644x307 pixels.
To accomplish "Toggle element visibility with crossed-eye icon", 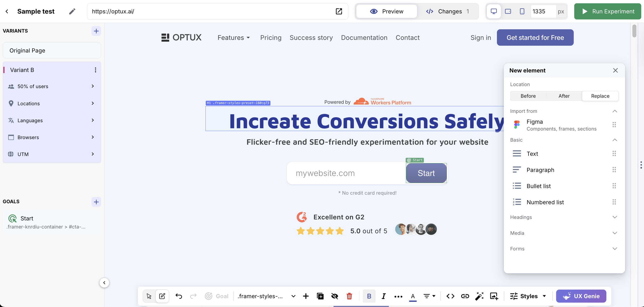I will click(335, 296).
